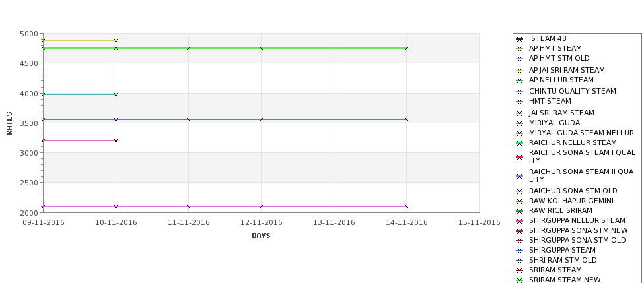Screen dimensions: 644x283
Task: Click the SHIRGUPPA STEAM blue legend marker
Action: click(x=520, y=251)
